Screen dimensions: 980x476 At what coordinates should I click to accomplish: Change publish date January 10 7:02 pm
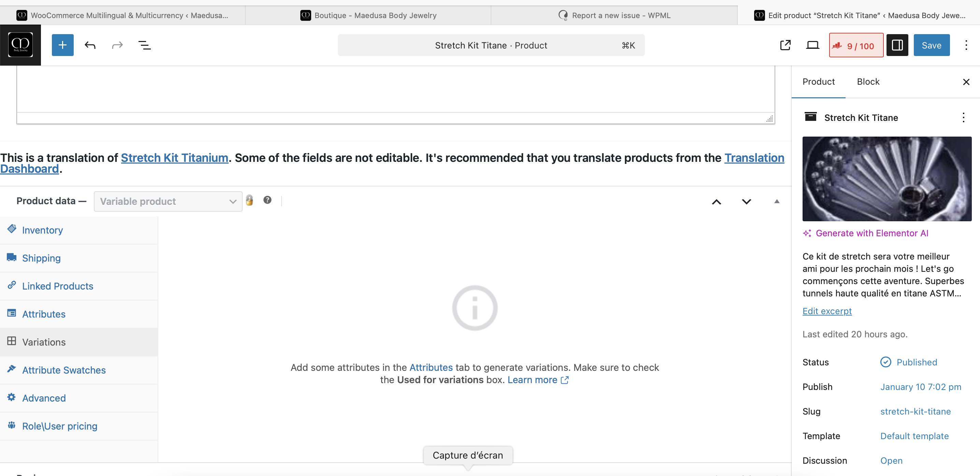click(920, 387)
